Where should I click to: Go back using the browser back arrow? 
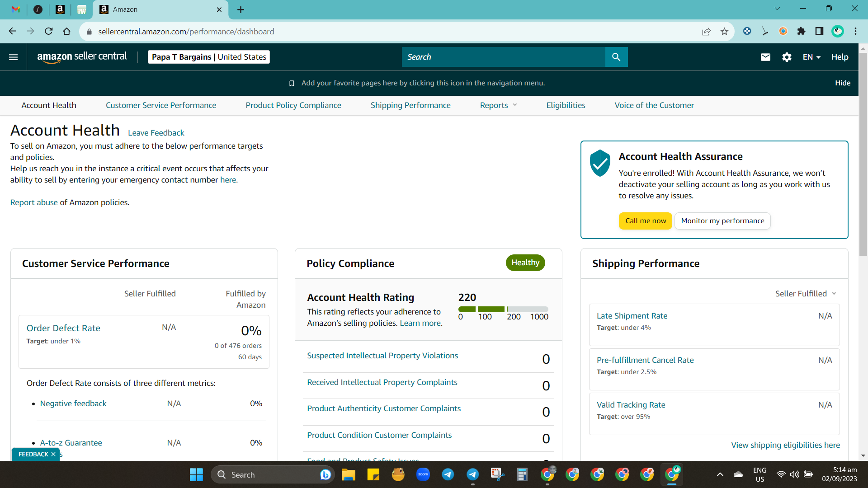pyautogui.click(x=13, y=31)
